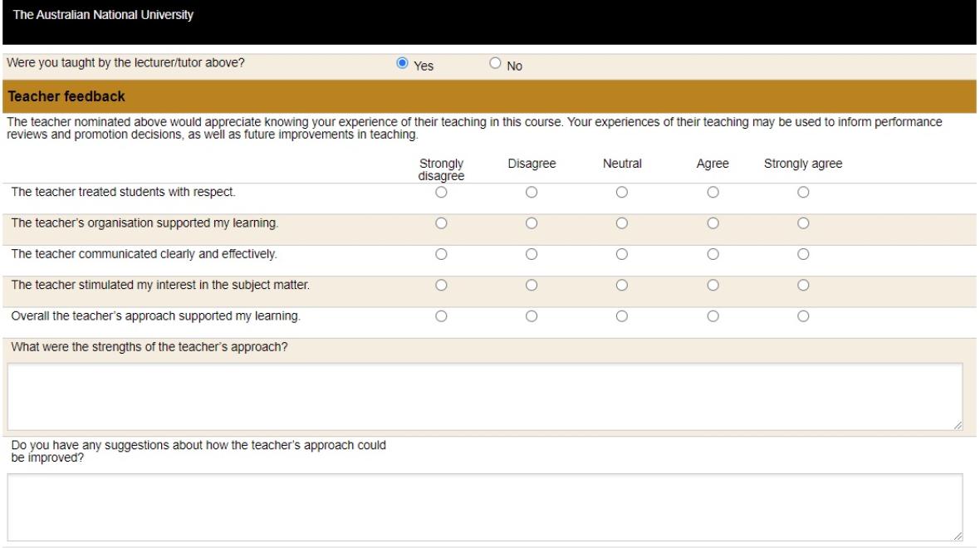Mark Strongly disagree for organisation supported my learning

tap(441, 223)
